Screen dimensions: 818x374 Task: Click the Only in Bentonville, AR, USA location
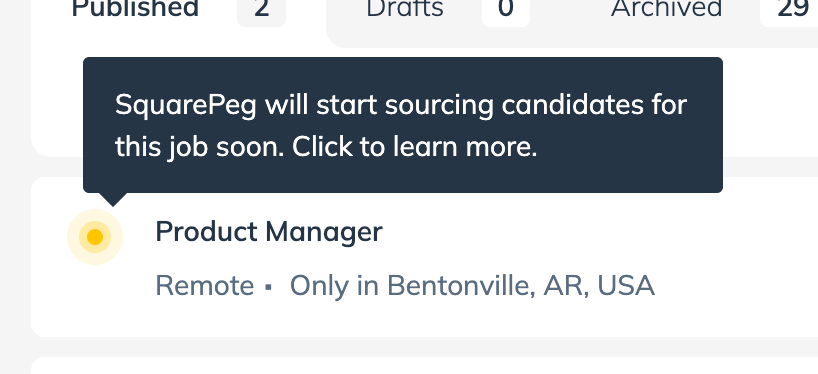tap(472, 286)
